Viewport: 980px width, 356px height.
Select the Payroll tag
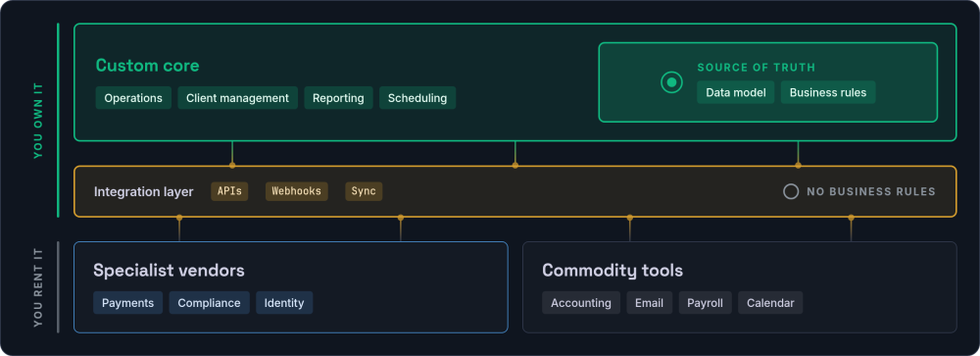pos(705,302)
